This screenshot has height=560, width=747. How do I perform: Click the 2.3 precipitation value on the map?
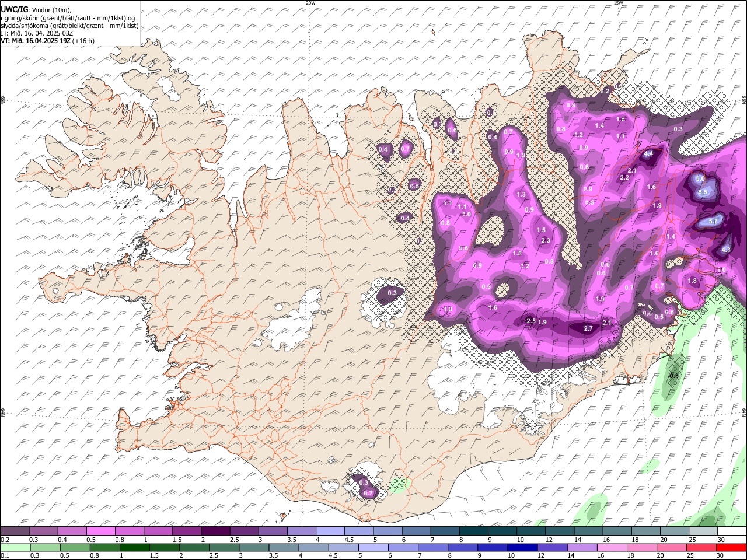(546, 240)
